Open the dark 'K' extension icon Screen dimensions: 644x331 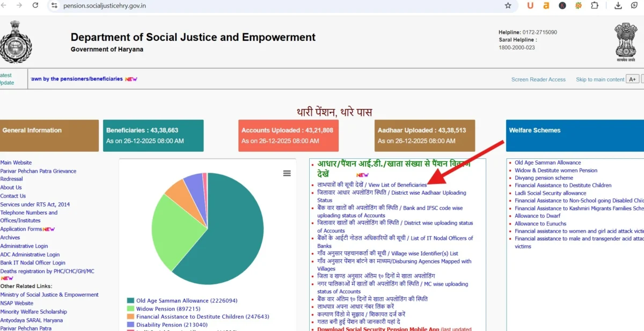tap(562, 6)
